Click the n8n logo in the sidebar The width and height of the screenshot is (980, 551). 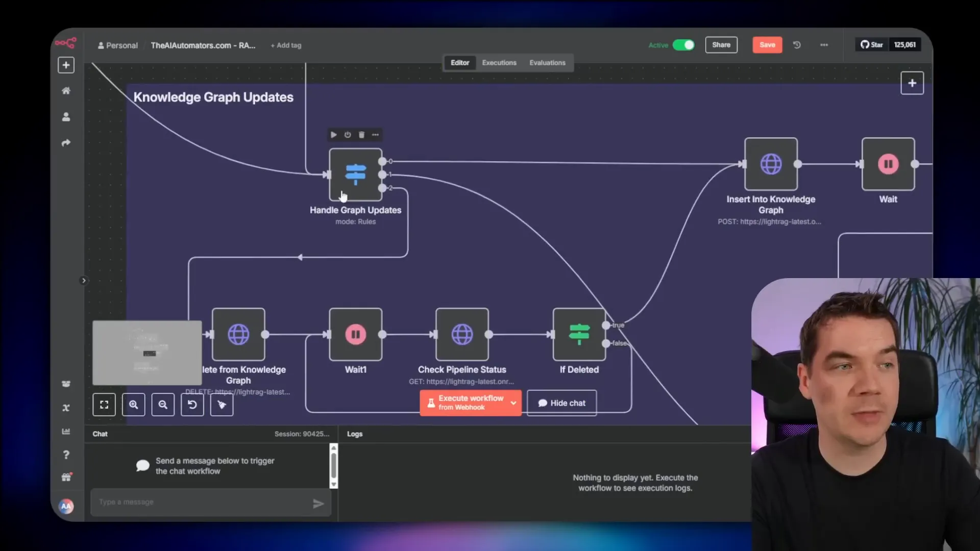[x=66, y=43]
